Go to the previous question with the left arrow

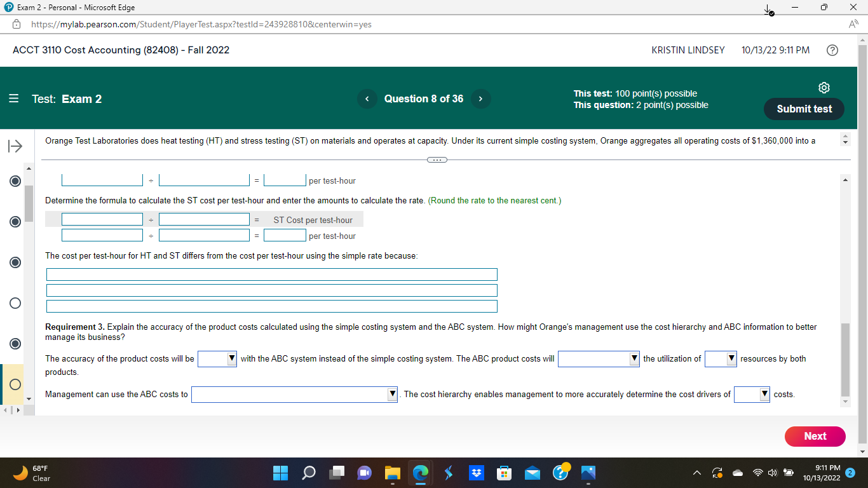point(367,98)
